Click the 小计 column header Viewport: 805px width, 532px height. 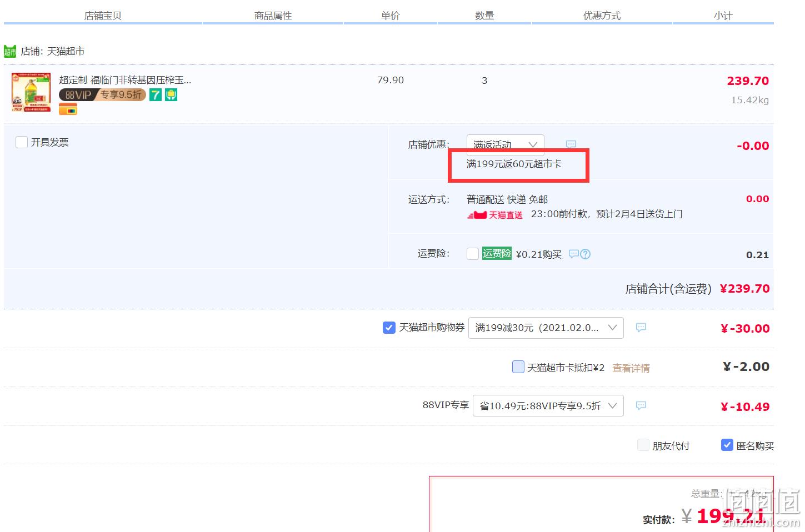point(723,16)
